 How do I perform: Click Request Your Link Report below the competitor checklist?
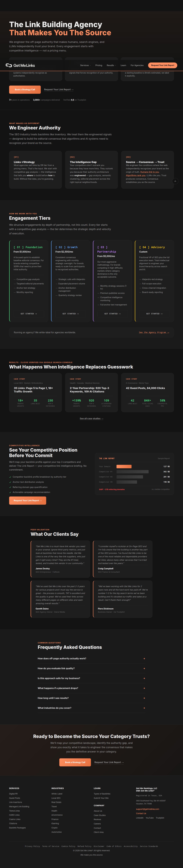(28, 501)
